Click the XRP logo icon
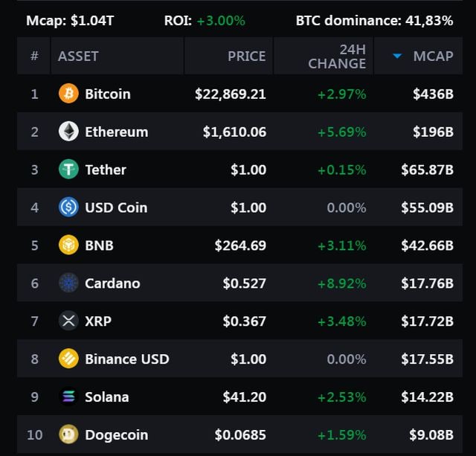Image resolution: width=476 pixels, height=456 pixels. tap(68, 321)
